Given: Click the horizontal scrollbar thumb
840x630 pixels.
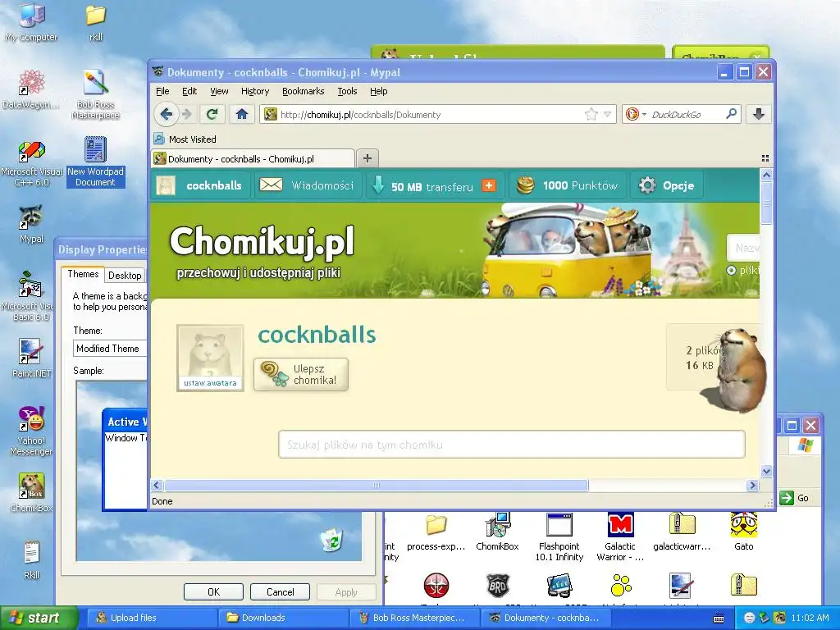Looking at the screenshot, I should click(376, 486).
